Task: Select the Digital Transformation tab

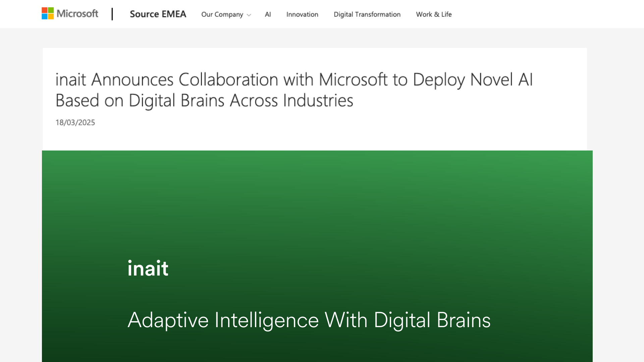Action: [367, 14]
